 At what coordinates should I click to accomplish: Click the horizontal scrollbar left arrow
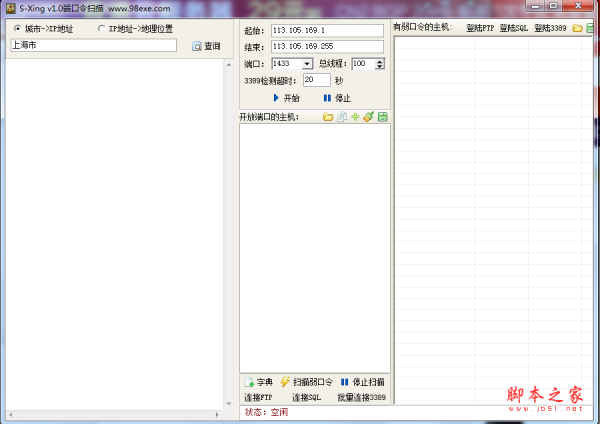pos(10,415)
